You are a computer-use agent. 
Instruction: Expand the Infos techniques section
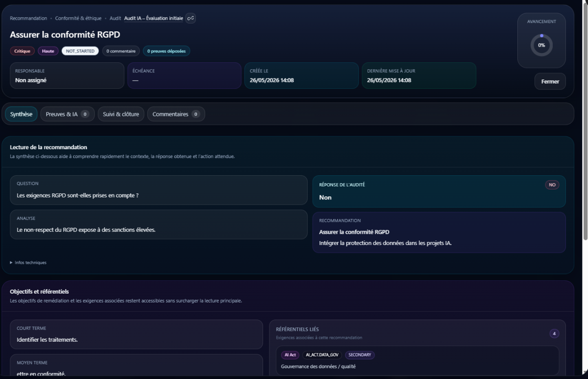click(28, 263)
